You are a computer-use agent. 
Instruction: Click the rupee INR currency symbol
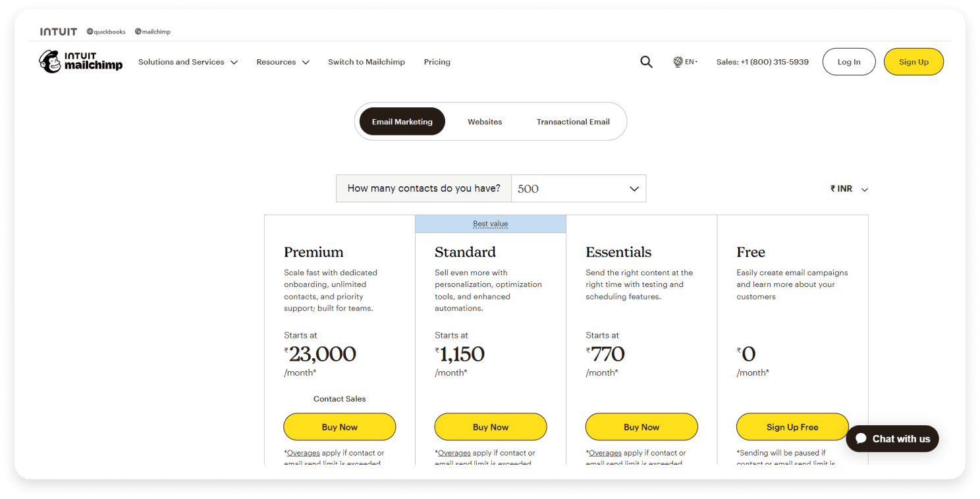[831, 188]
